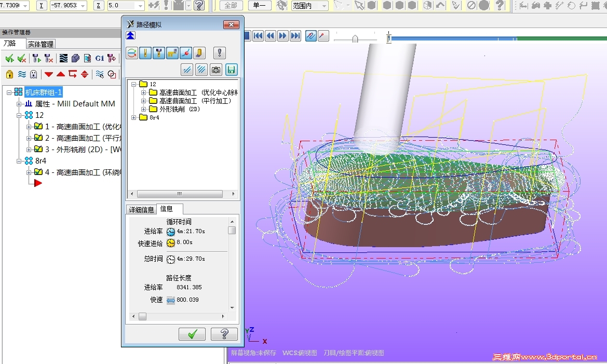
Task: Toggle display rapid moves button
Action: pos(172,53)
